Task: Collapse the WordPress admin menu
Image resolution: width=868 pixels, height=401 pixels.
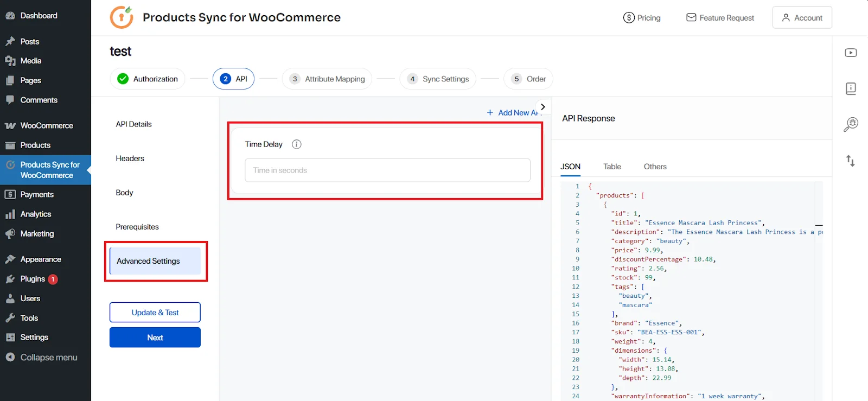Action: point(42,357)
